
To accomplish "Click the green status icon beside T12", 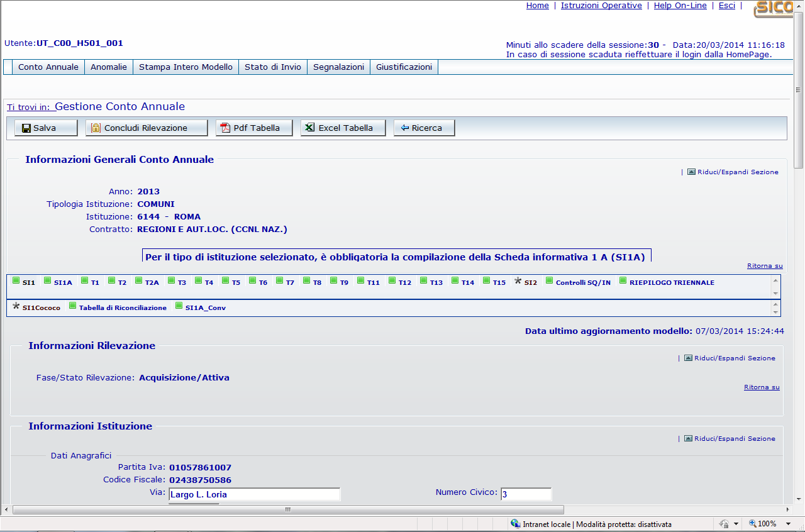I will [x=392, y=280].
